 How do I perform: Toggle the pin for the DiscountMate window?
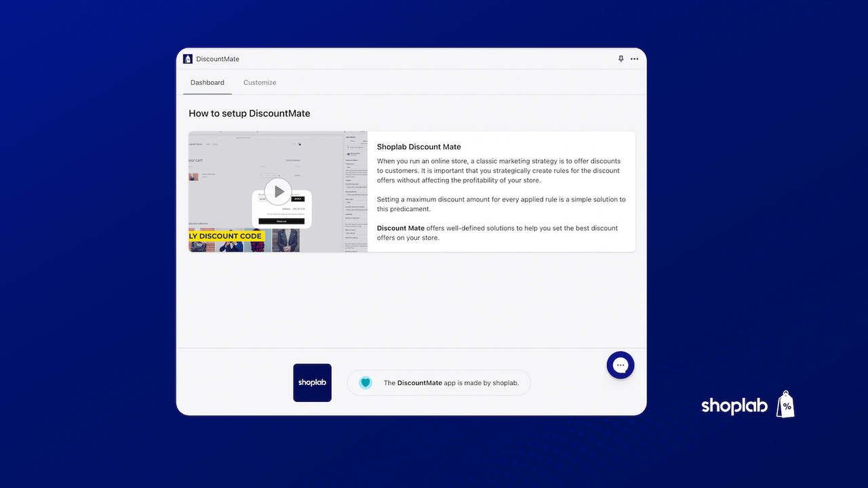point(620,59)
